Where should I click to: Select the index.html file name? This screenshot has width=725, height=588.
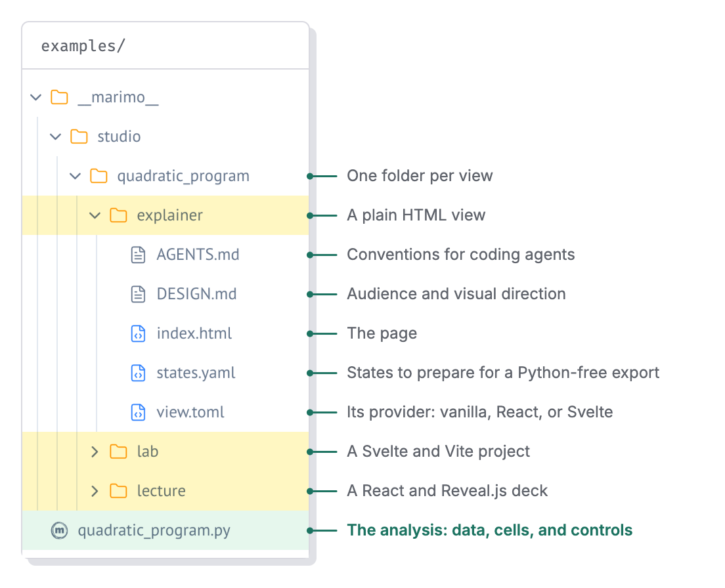coord(194,333)
